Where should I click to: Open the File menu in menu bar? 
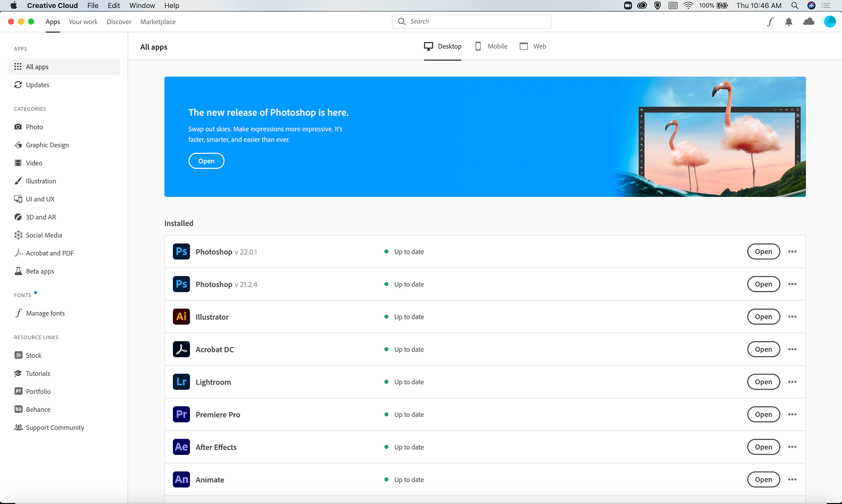93,5
